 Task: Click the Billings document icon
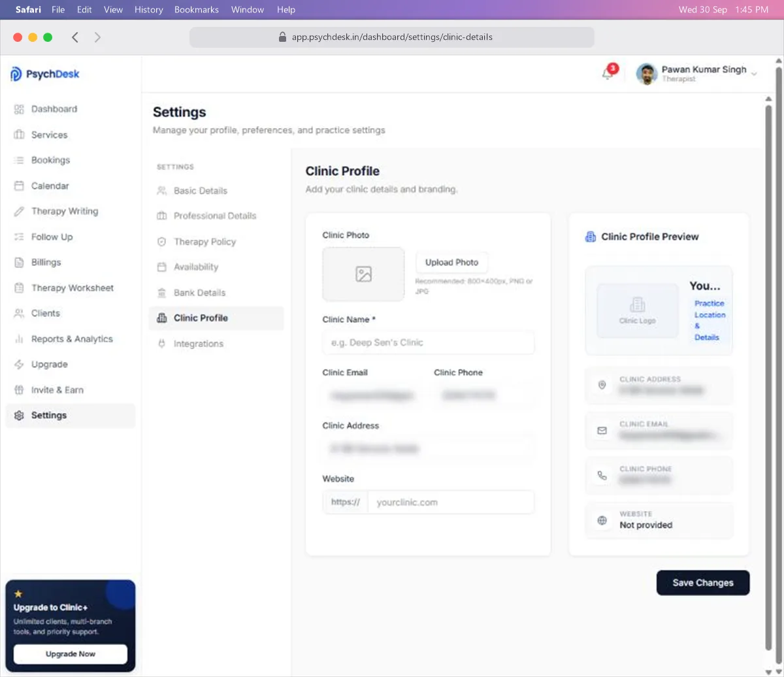tap(19, 262)
